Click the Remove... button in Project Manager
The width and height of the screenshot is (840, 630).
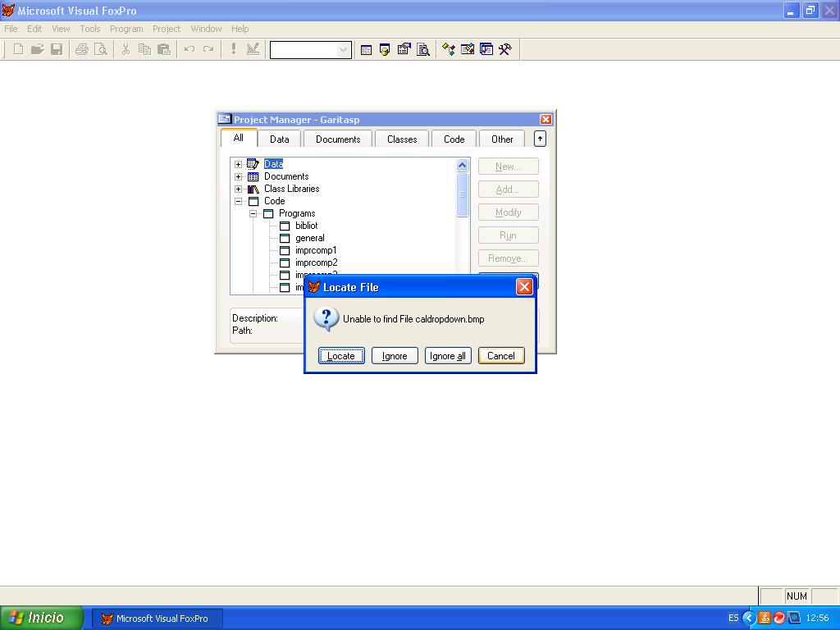point(509,258)
